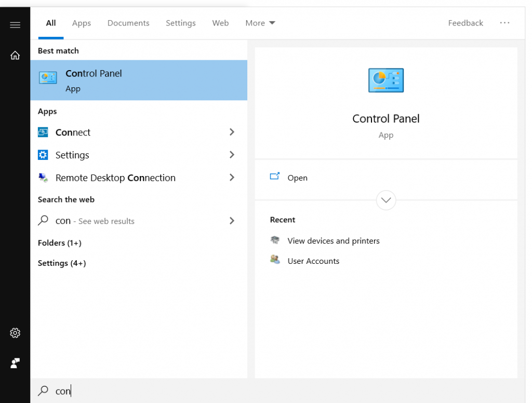Click the search box magnifier icon
532x403 pixels.
tap(43, 391)
